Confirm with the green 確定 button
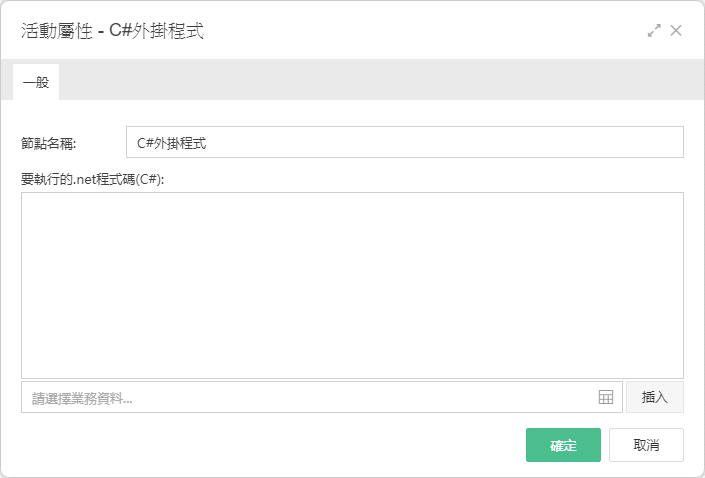This screenshot has width=705, height=478. pos(563,445)
